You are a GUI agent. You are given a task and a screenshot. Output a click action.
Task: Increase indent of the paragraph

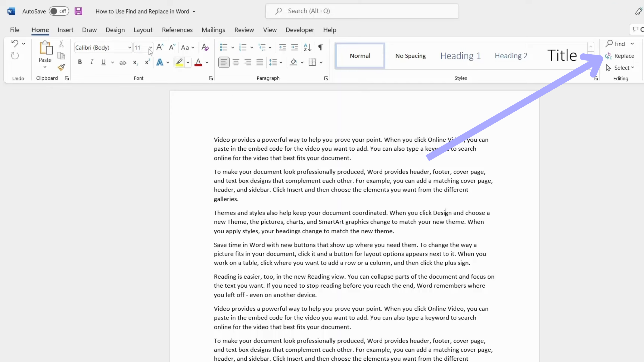coord(294,47)
